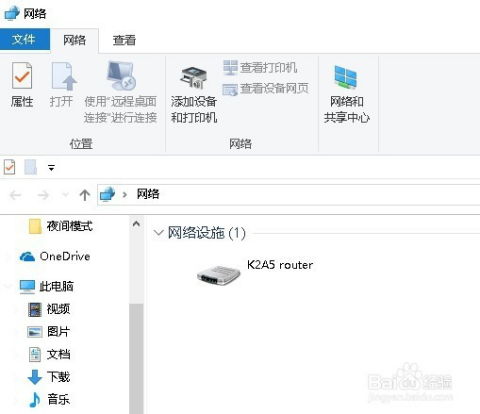
Task: Open 夜间模式 folder in sidebar
Action: (x=61, y=226)
